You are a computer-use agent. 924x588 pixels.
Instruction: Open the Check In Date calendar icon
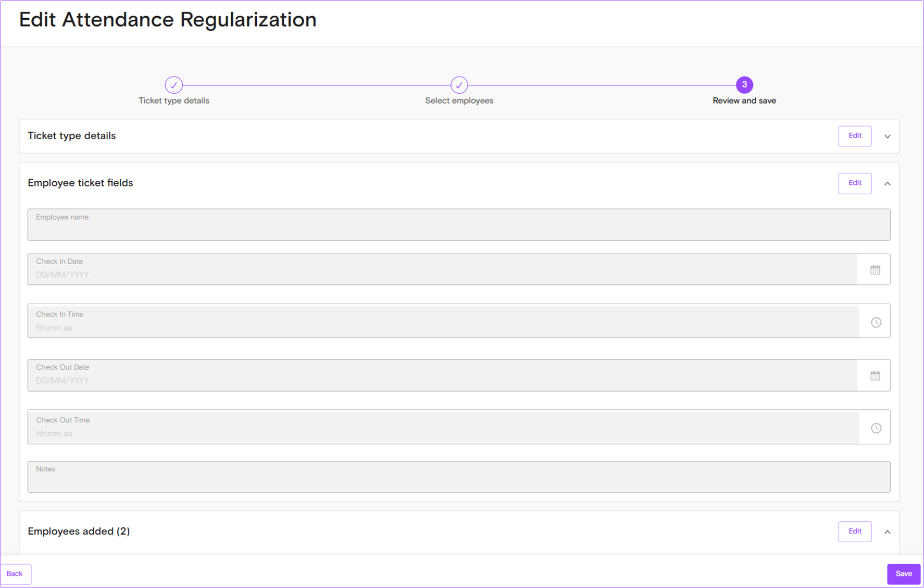click(x=875, y=270)
